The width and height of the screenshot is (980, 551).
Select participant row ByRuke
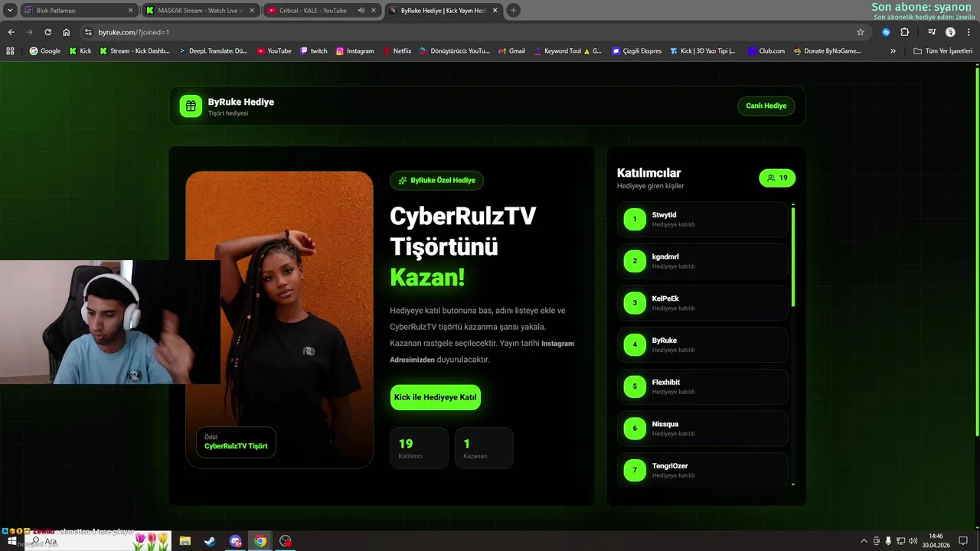pyautogui.click(x=702, y=345)
